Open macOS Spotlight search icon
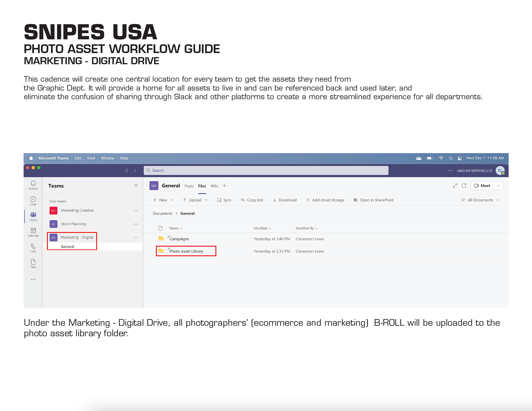Screen dimensions: 532x411 point(451,158)
